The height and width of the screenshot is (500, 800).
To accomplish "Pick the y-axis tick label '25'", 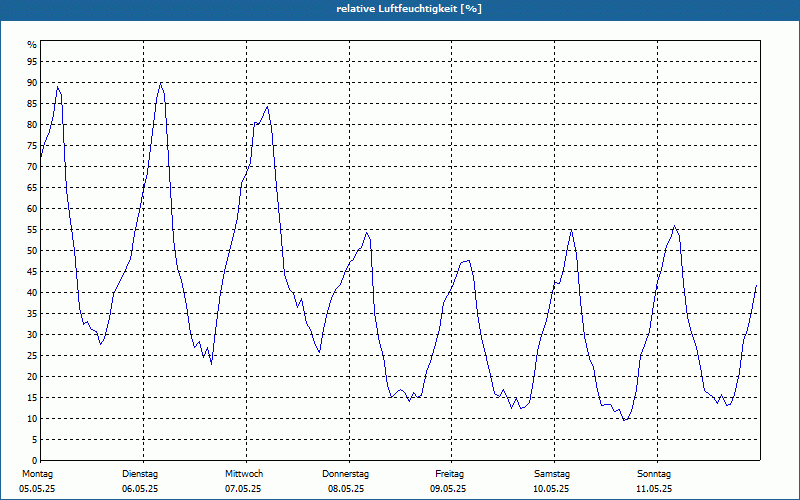I will (x=32, y=356).
